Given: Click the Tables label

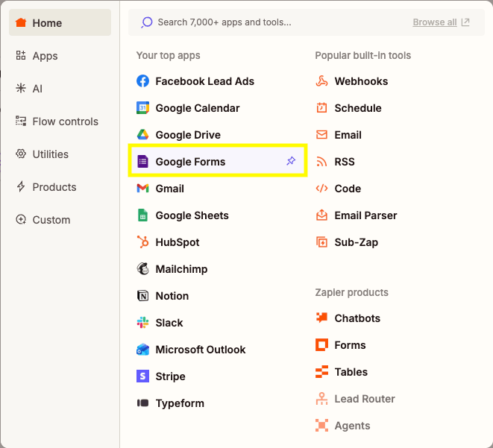Looking at the screenshot, I should coord(351,372).
